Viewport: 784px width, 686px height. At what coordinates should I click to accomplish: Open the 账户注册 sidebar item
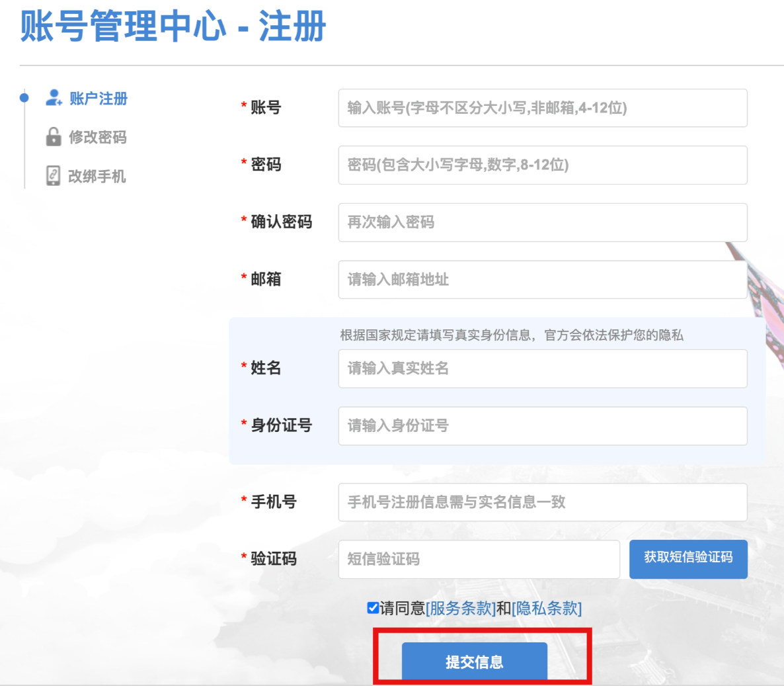click(98, 98)
